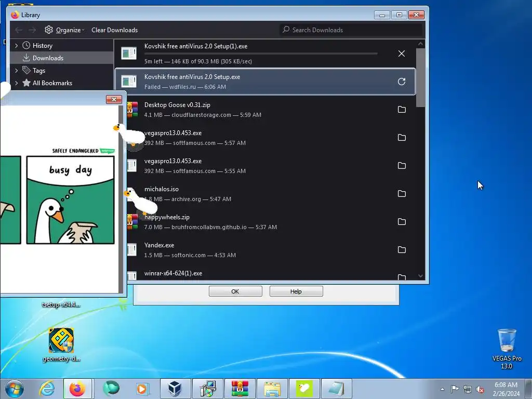Select the michalos.iso file name
The image size is (532, 399).
click(161, 189)
